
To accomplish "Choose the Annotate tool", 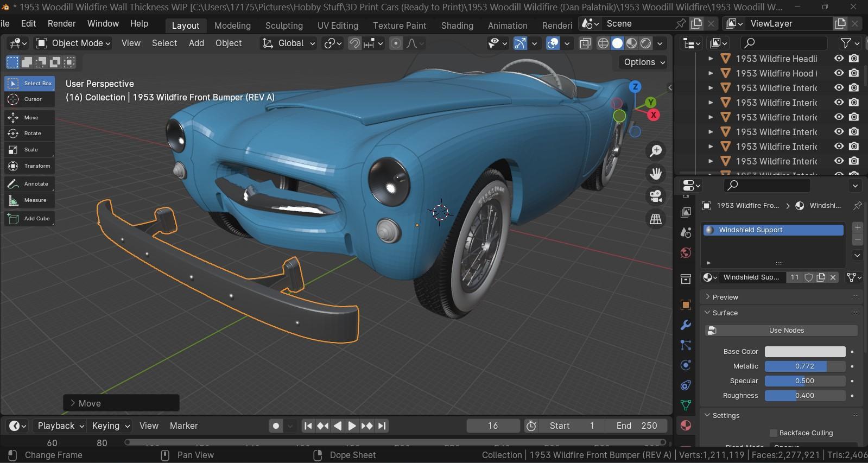I will click(30, 184).
